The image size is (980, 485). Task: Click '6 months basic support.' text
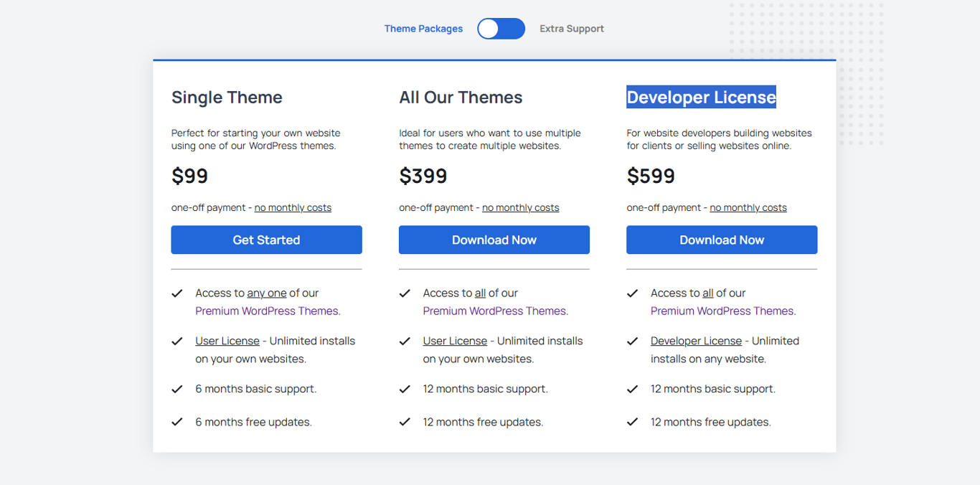[256, 389]
